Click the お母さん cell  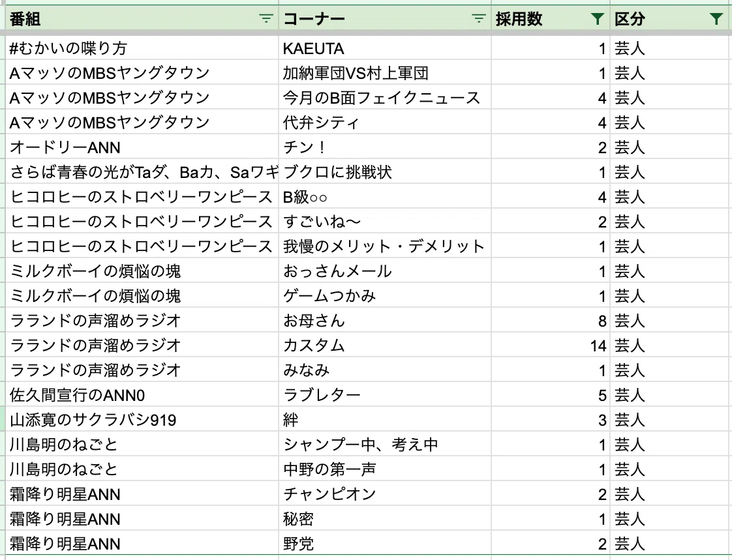pos(385,320)
